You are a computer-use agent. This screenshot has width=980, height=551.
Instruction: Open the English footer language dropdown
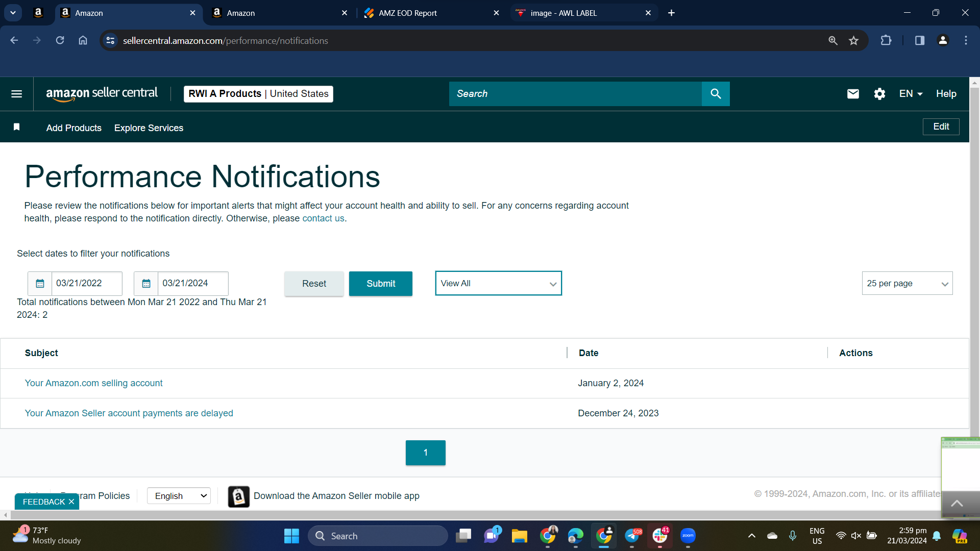(179, 496)
